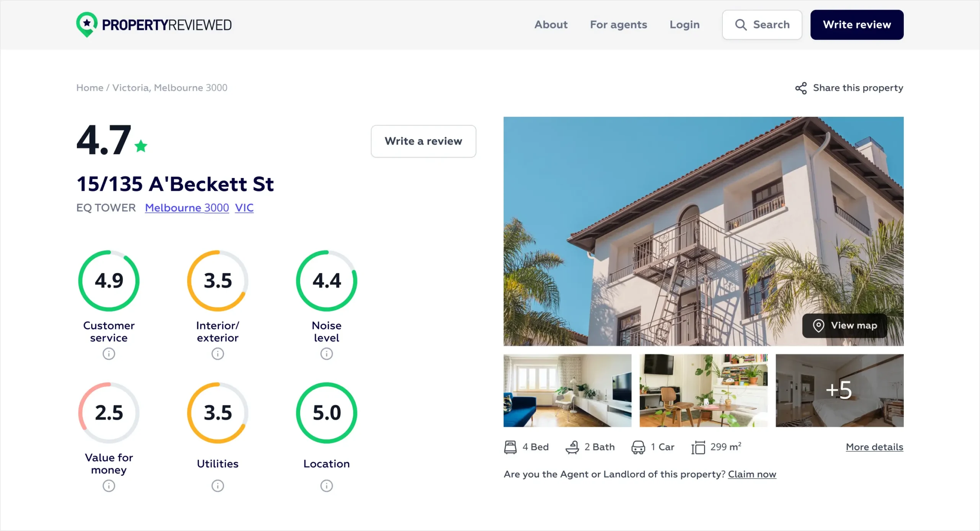Click the share icon beside Share this property

coord(801,88)
